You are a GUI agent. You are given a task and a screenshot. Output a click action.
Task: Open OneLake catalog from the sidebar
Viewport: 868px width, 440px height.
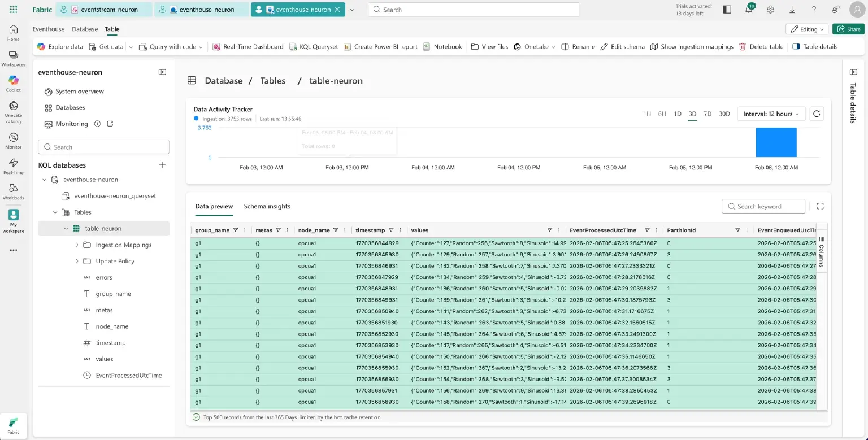coord(14,112)
